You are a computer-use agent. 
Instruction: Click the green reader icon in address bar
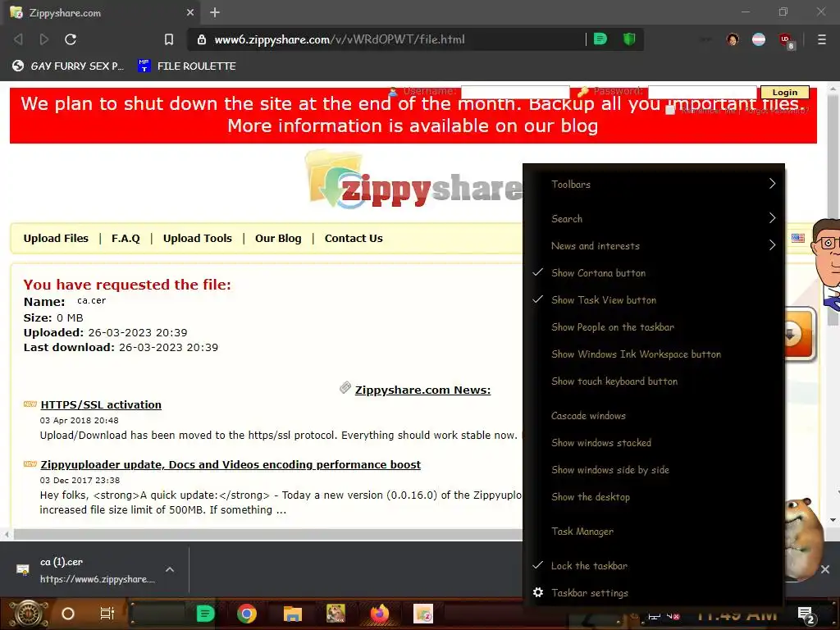click(x=600, y=39)
